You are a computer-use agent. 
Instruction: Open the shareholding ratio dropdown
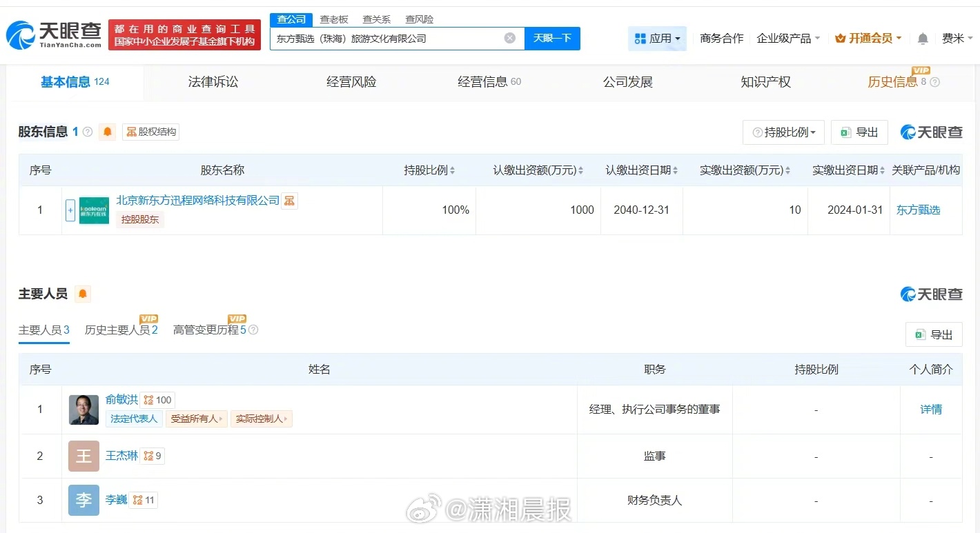coord(783,132)
